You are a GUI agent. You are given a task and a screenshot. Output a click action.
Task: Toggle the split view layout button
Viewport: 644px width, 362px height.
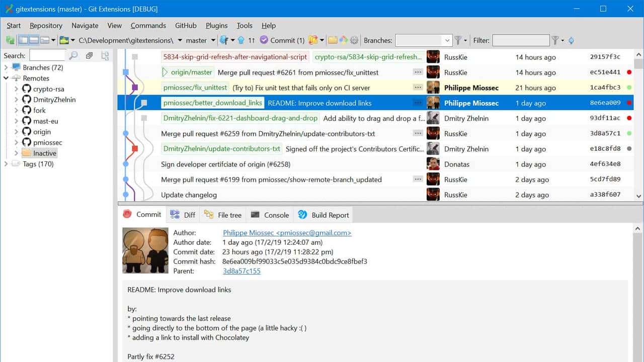tap(34, 40)
